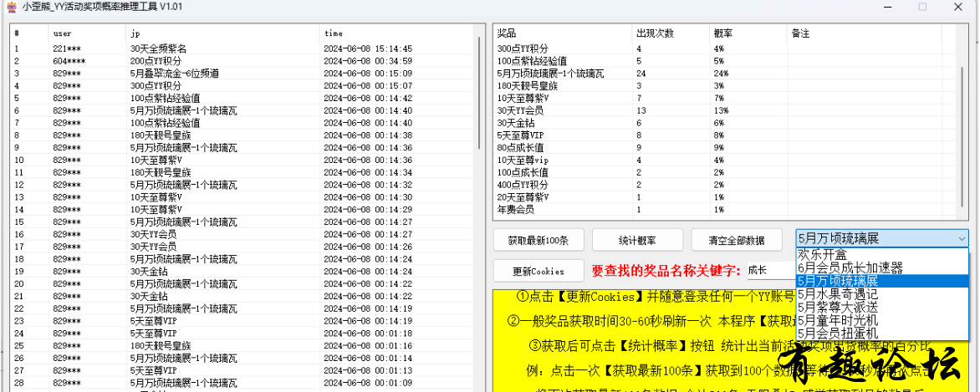Select 5月水果奇遇记 option
The width and height of the screenshot is (980, 392).
tap(882, 294)
